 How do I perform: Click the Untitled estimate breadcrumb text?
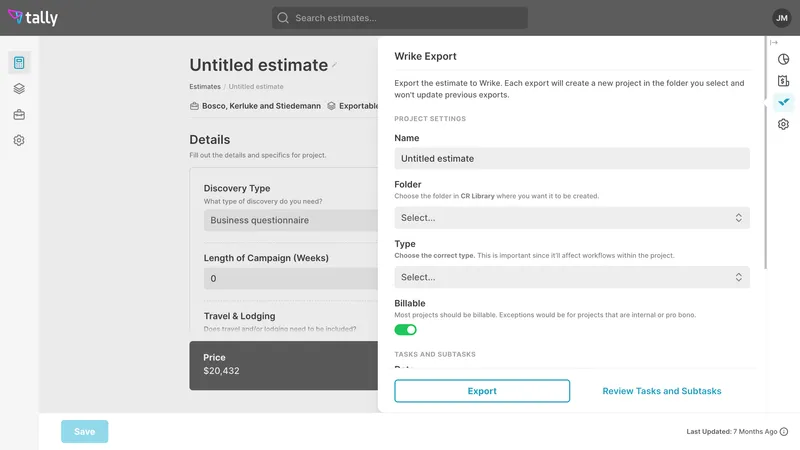pos(256,87)
